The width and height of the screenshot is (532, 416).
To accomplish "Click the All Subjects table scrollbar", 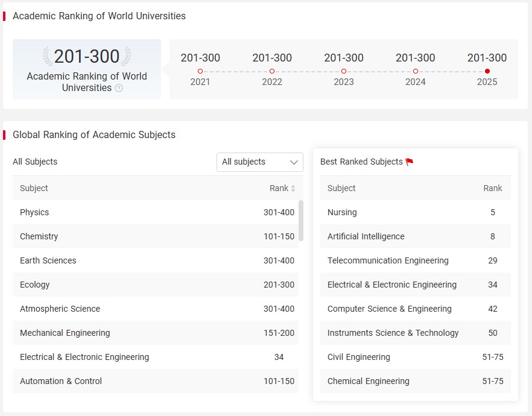I will pos(301,221).
